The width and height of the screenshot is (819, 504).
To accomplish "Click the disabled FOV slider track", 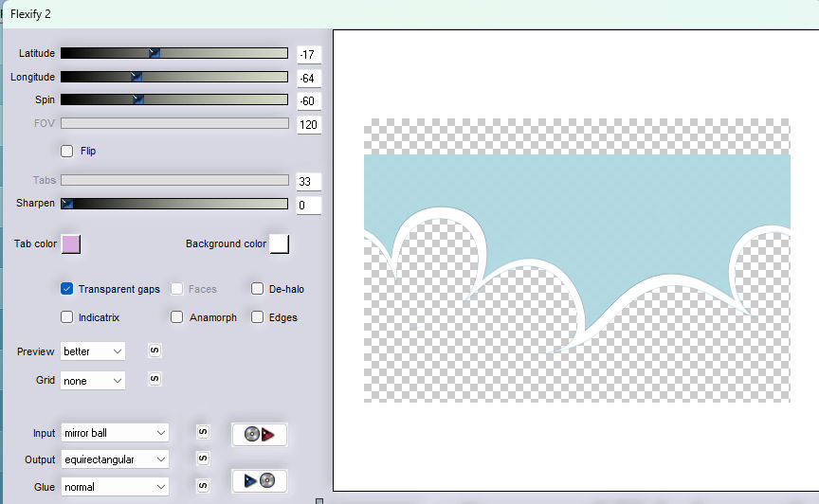I will (x=174, y=123).
